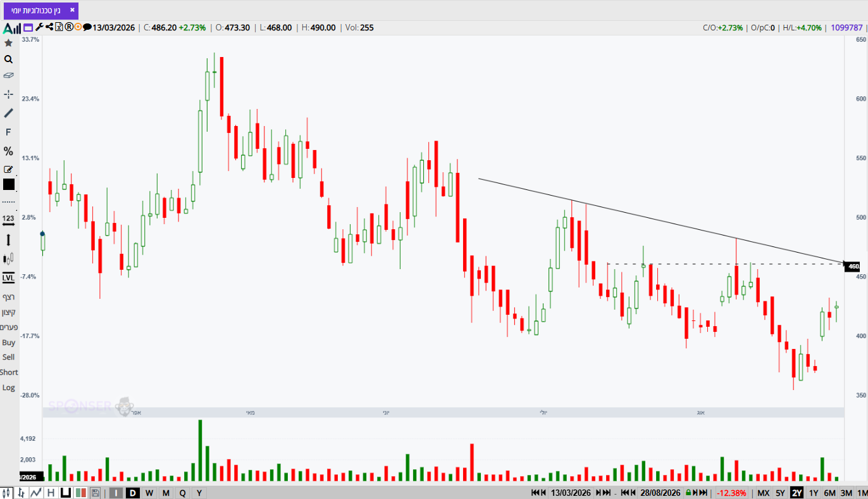Set chart range to 5Y

[x=780, y=493]
